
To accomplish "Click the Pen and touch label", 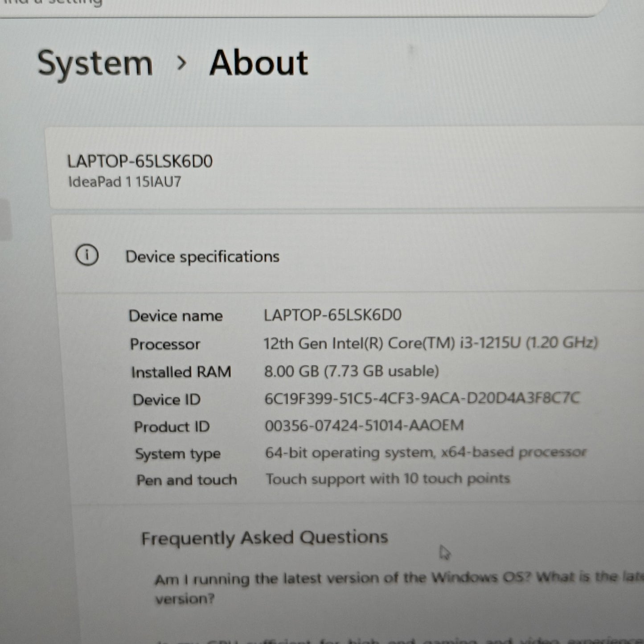I will coord(186,480).
